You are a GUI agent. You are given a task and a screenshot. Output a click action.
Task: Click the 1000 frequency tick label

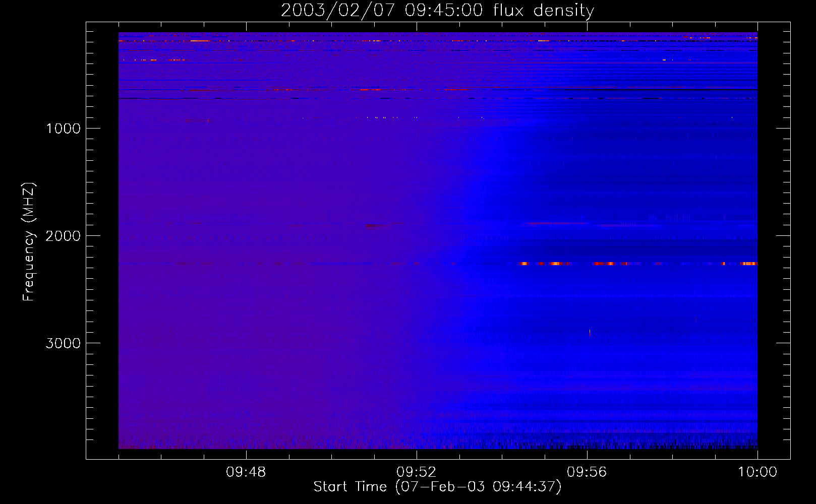[63, 129]
